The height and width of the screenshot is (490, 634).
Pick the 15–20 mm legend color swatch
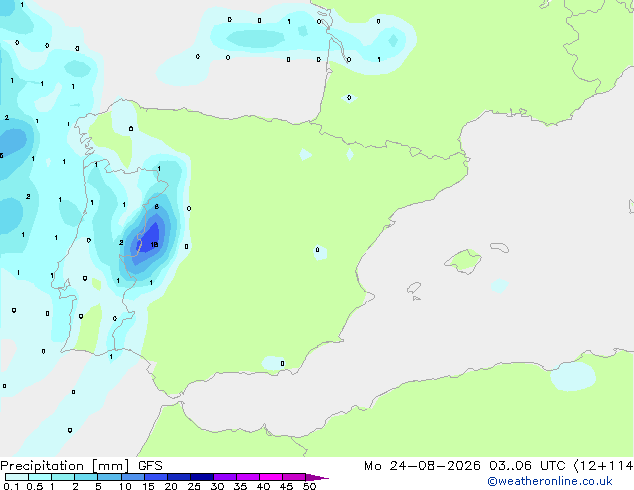coord(155,477)
